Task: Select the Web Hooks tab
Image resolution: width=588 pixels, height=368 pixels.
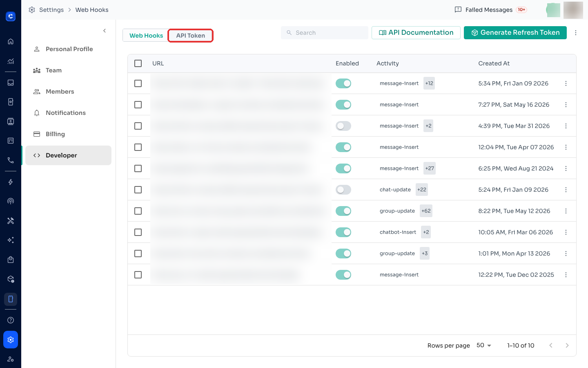Action: (x=146, y=36)
